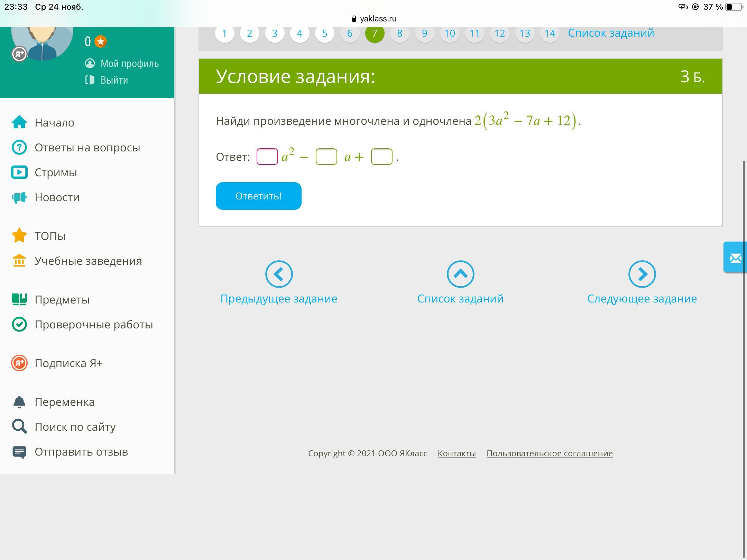Switch to task number 8

tap(399, 34)
